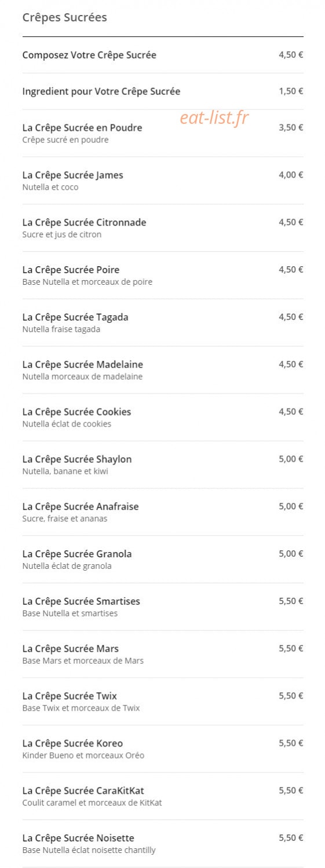Pick La Crêpe Sucrée Poire
The image size is (325, 868).
click(x=163, y=275)
